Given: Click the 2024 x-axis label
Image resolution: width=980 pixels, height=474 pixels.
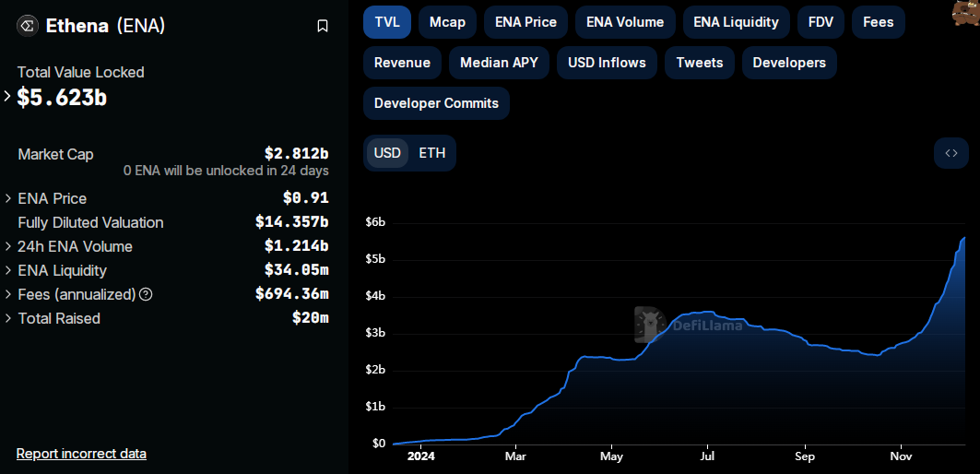Looking at the screenshot, I should coord(420,457).
